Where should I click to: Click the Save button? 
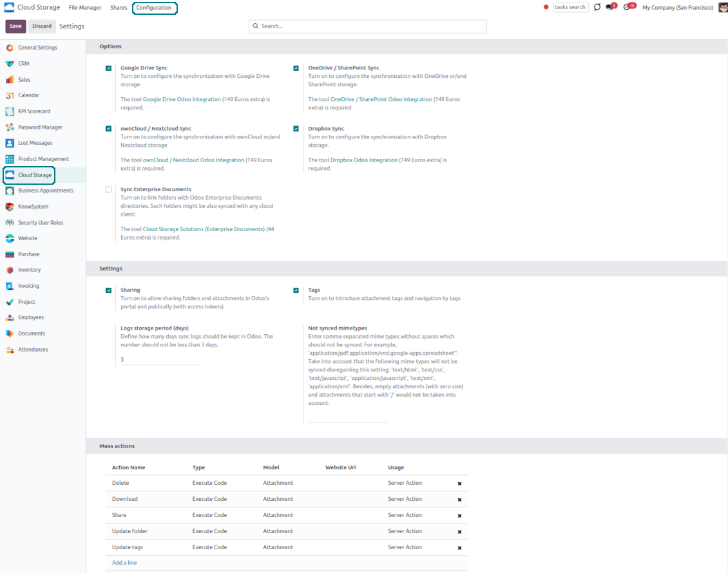tap(15, 26)
